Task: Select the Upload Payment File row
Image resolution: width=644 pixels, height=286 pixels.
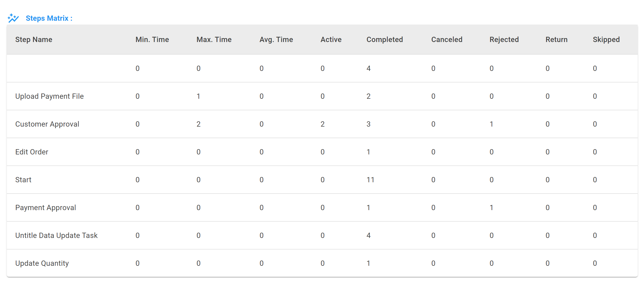Action: [322, 96]
